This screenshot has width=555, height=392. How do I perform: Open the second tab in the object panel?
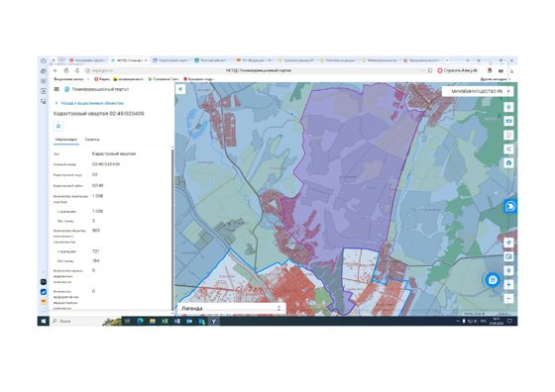click(x=92, y=140)
